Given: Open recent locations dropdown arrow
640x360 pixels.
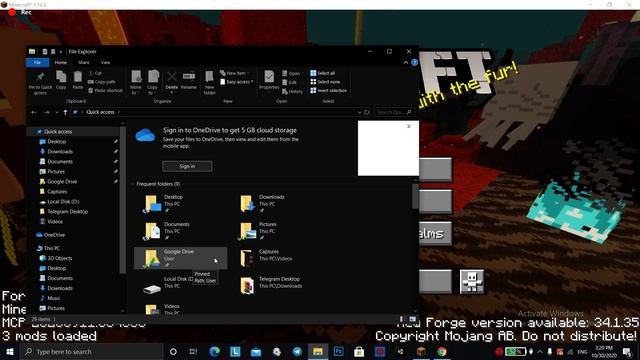Looking at the screenshot, I should pos(56,112).
